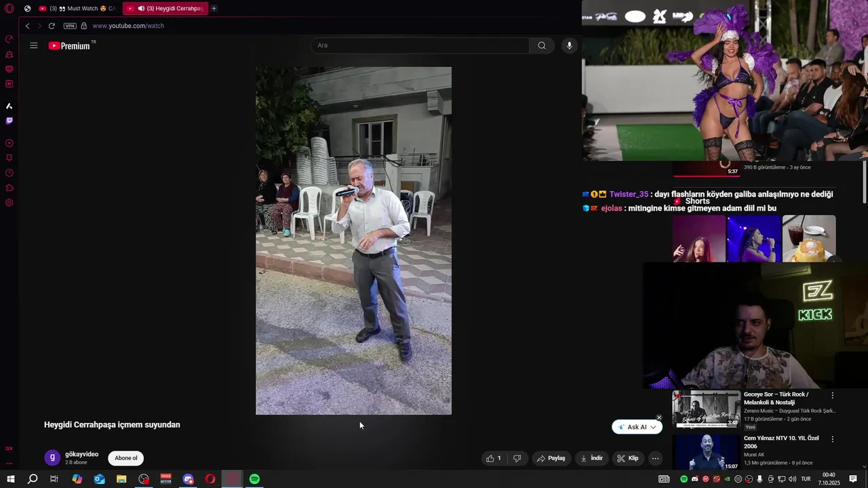The image size is (868, 488).
Task: Open Geceye Sor Türk Rock video thumbnail
Action: [706, 409]
